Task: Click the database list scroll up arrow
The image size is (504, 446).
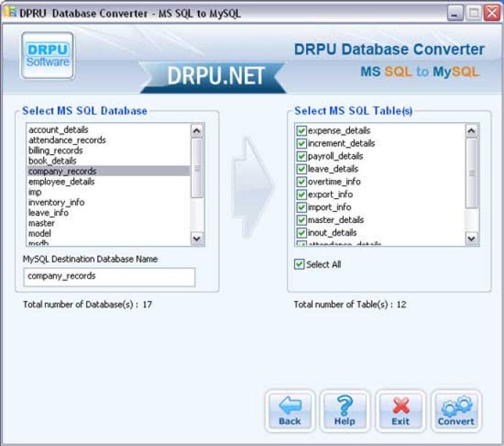Action: [197, 131]
